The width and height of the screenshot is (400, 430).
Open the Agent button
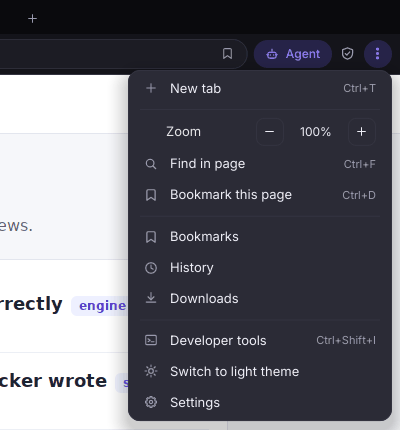293,54
